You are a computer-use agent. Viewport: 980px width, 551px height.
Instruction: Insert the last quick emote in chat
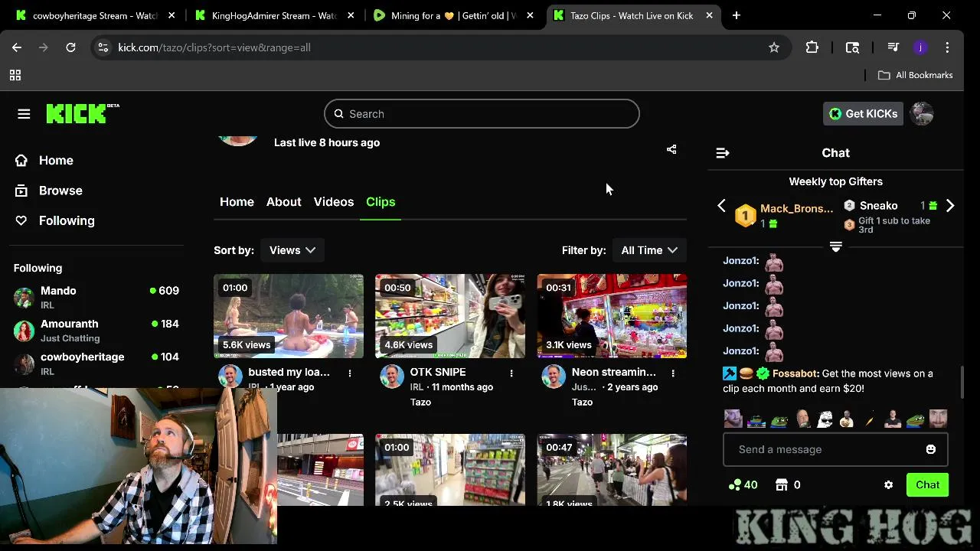tap(939, 419)
